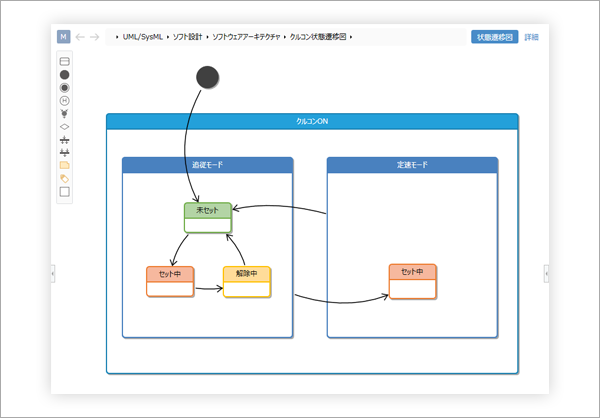The height and width of the screenshot is (418, 600).
Task: Expand arrow before ソフトウェアアーキテクチャ breadcrumb
Action: [207, 37]
